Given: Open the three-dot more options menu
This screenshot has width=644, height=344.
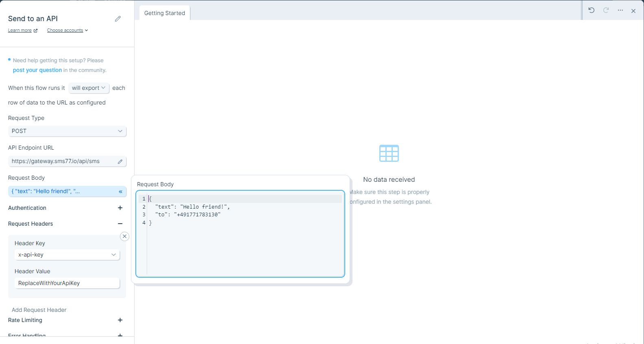Looking at the screenshot, I should click(x=620, y=11).
